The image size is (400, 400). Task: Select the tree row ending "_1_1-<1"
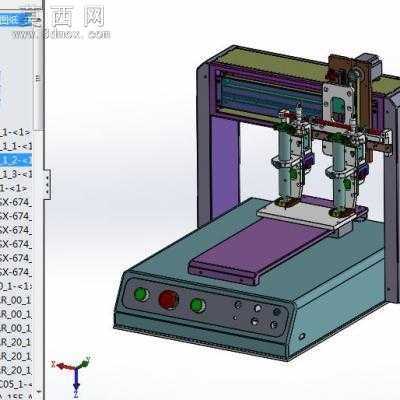[x=16, y=146]
